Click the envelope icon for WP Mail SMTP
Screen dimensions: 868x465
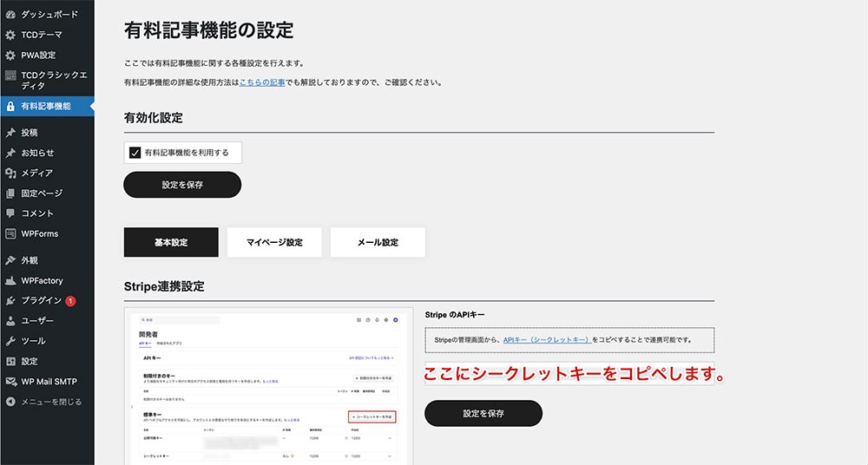[x=10, y=382]
